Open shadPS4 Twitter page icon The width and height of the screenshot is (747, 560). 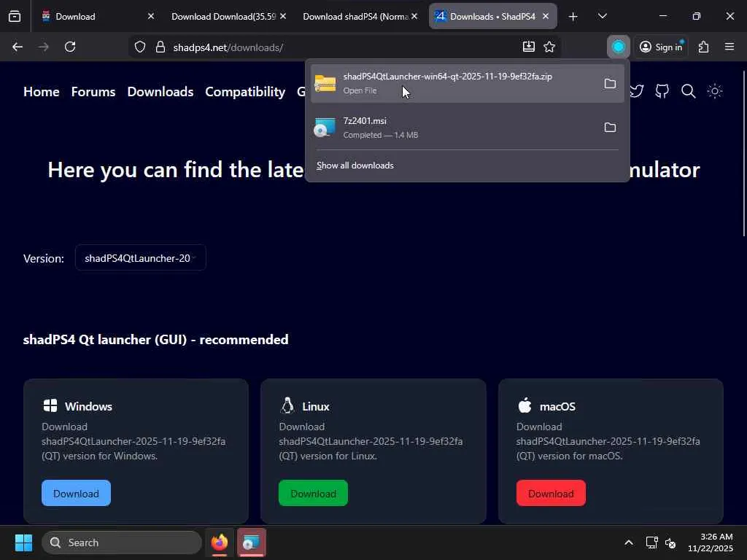click(x=636, y=91)
